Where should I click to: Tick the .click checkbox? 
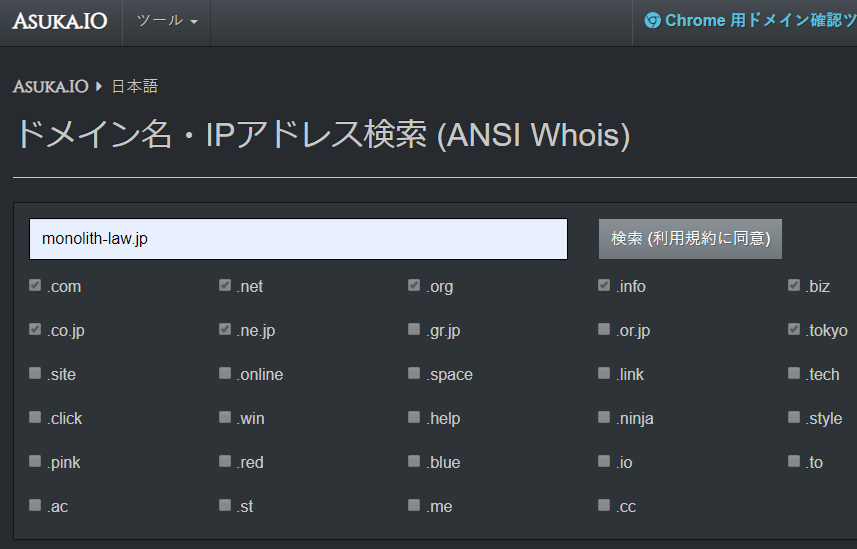(x=35, y=417)
